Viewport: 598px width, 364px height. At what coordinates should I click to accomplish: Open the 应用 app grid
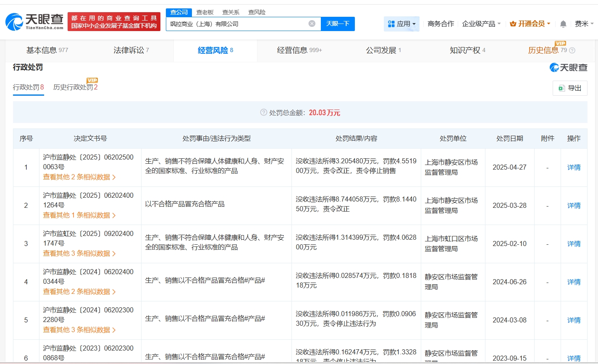(x=401, y=24)
